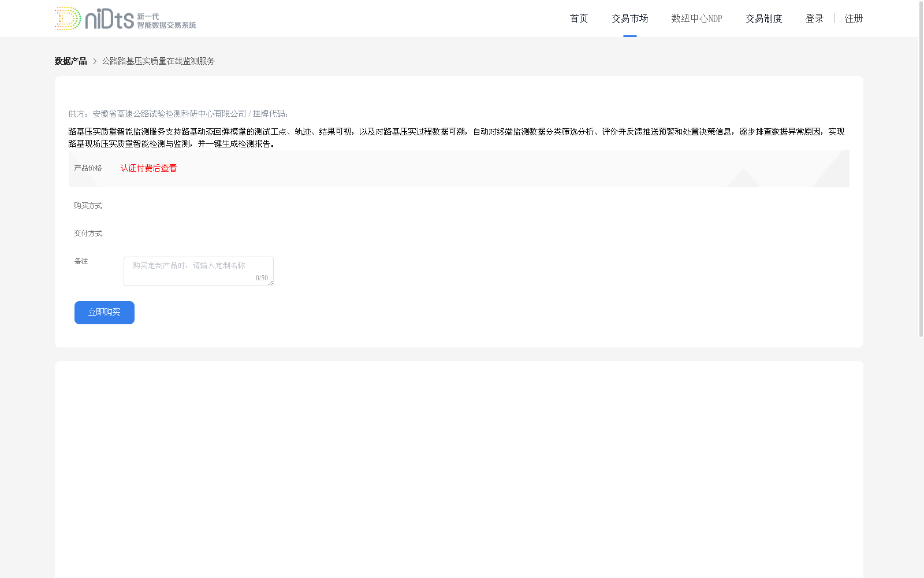
Task: Click the 产品价格 label
Action: (88, 168)
